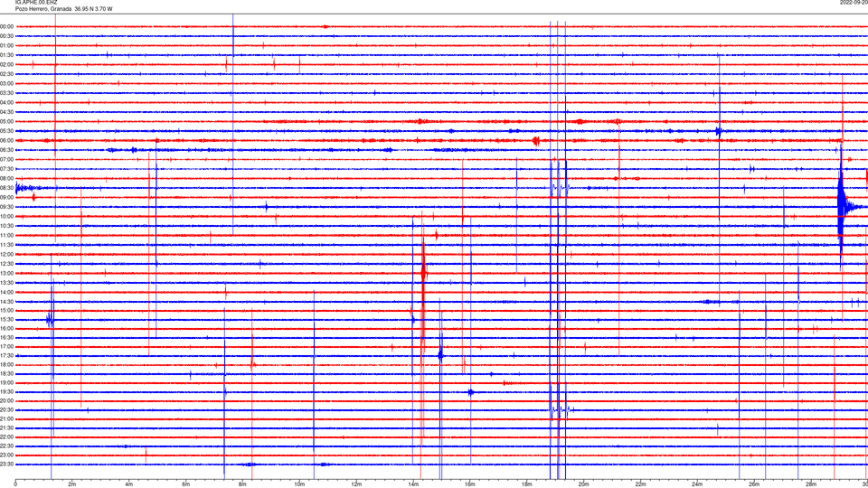The height and width of the screenshot is (488, 868).
Task: Select the 20:30 trace time label
Action: [6, 410]
